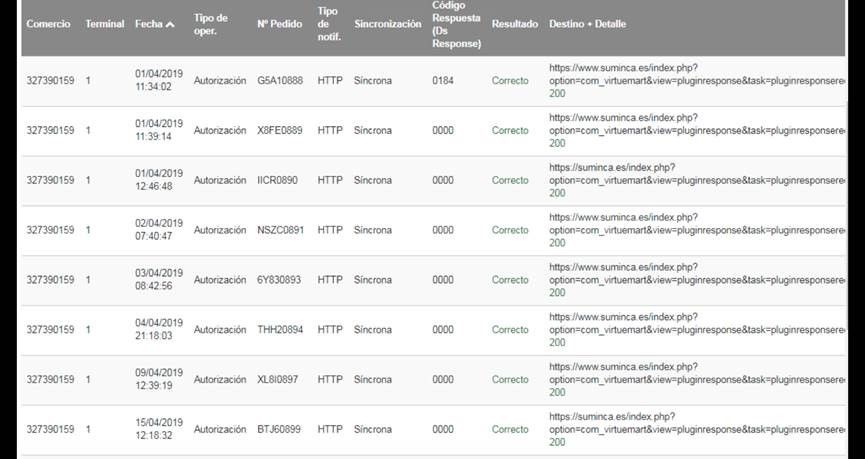Click date 01/04/2019 11:34:02
The height and width of the screenshot is (459, 865).
tap(159, 81)
